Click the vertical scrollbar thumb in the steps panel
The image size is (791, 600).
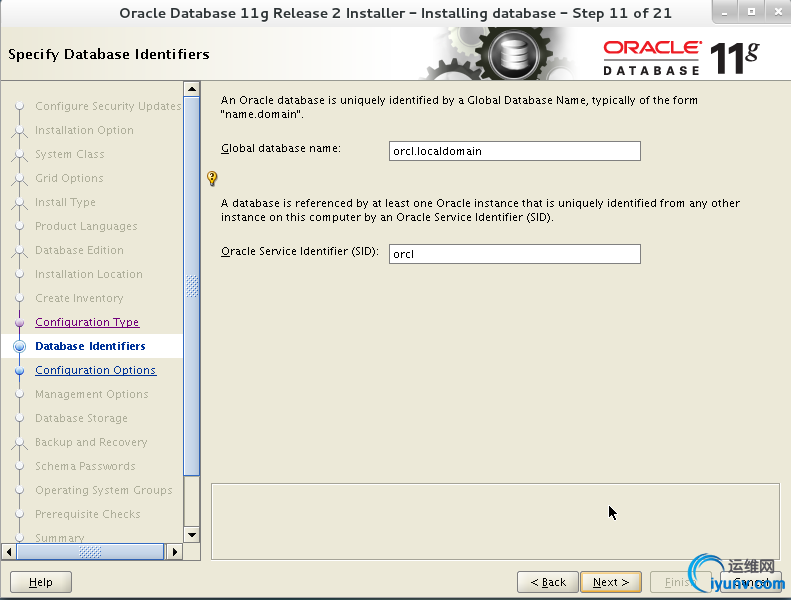point(192,286)
